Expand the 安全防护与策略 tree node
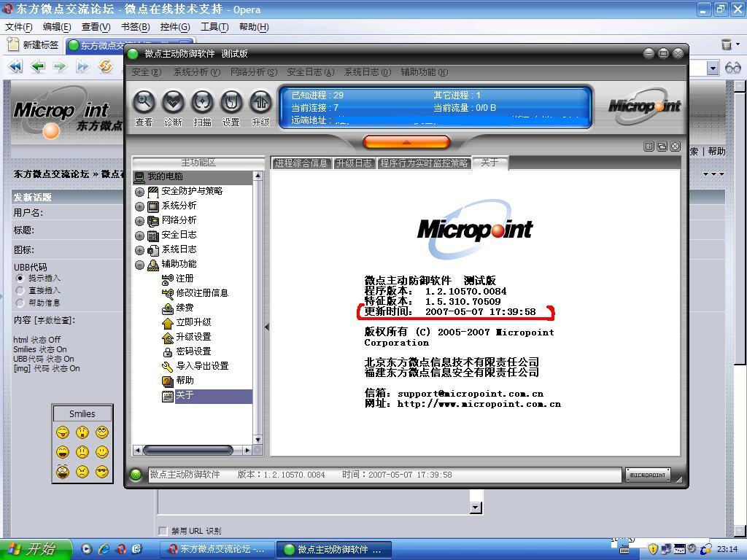This screenshot has height=560, width=747. tap(139, 192)
